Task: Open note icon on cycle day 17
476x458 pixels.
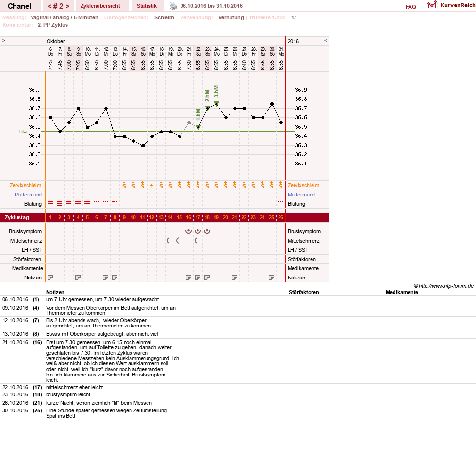Action: point(197,278)
